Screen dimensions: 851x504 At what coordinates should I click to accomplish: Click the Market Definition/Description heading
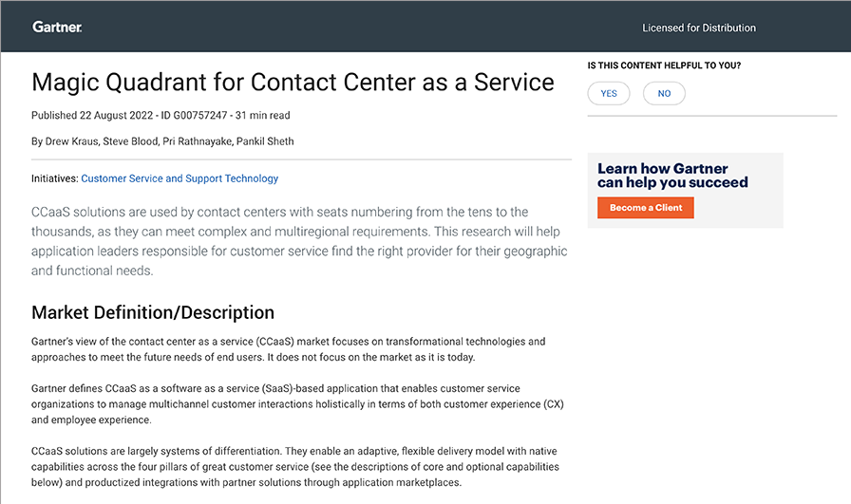point(153,312)
